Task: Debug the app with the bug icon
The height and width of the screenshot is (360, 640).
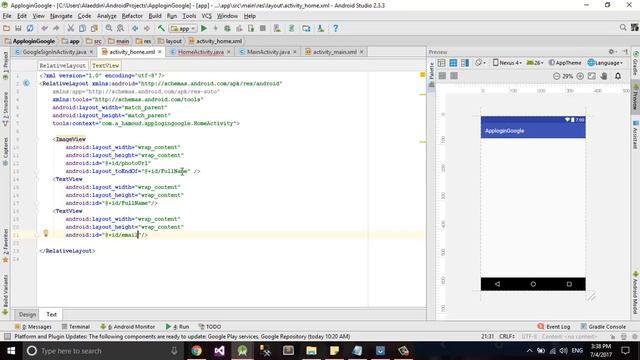Action: pyautogui.click(x=227, y=28)
